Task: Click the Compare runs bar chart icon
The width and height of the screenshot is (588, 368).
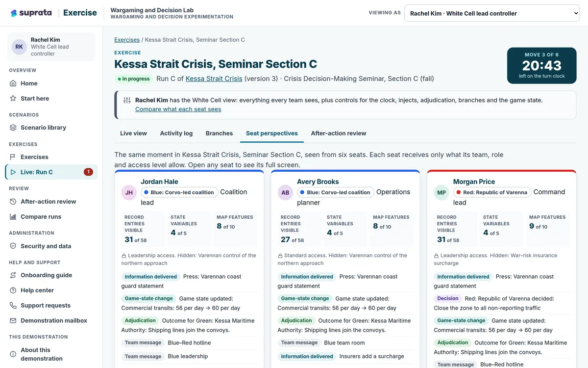Action: pos(13,217)
